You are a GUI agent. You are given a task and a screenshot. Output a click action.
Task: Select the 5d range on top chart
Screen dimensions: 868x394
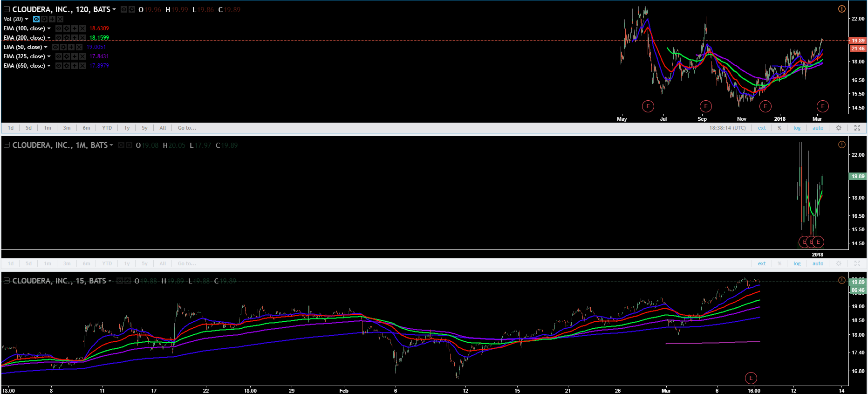pyautogui.click(x=29, y=128)
